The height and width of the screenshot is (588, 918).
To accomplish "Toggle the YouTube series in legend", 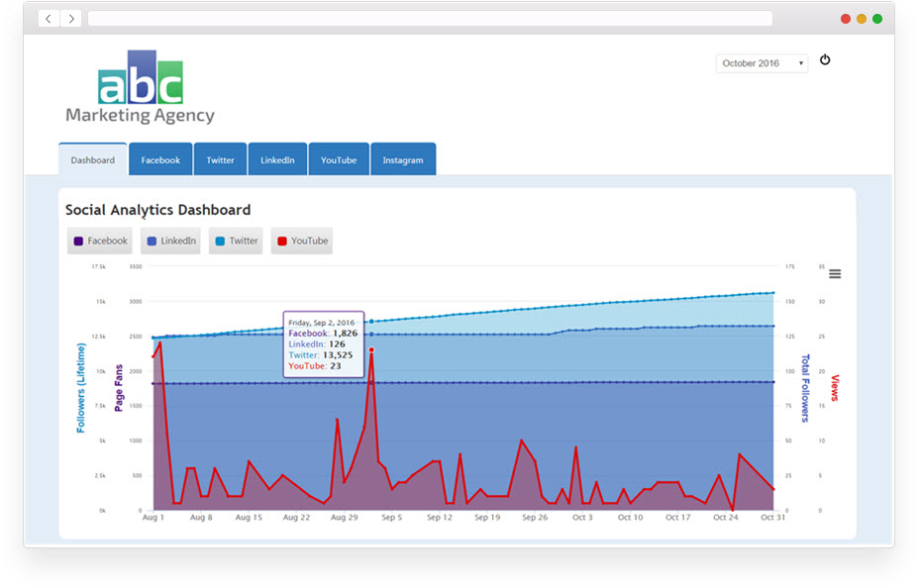I will click(302, 241).
